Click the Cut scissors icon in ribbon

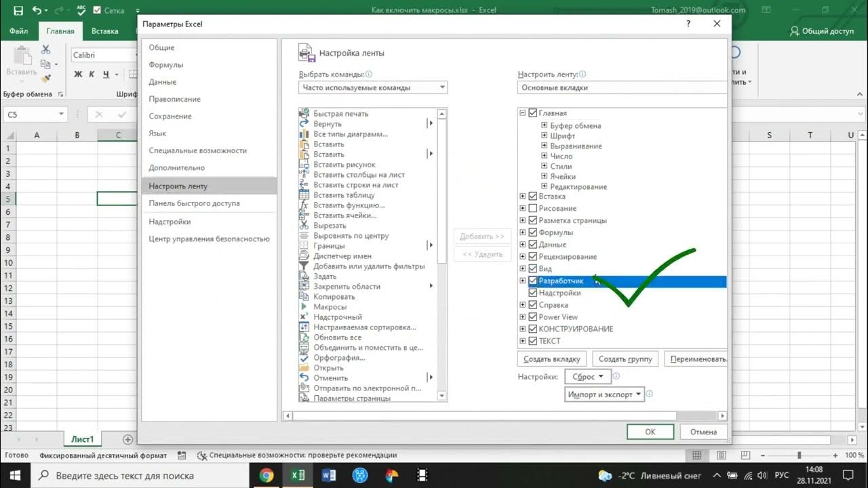[45, 49]
